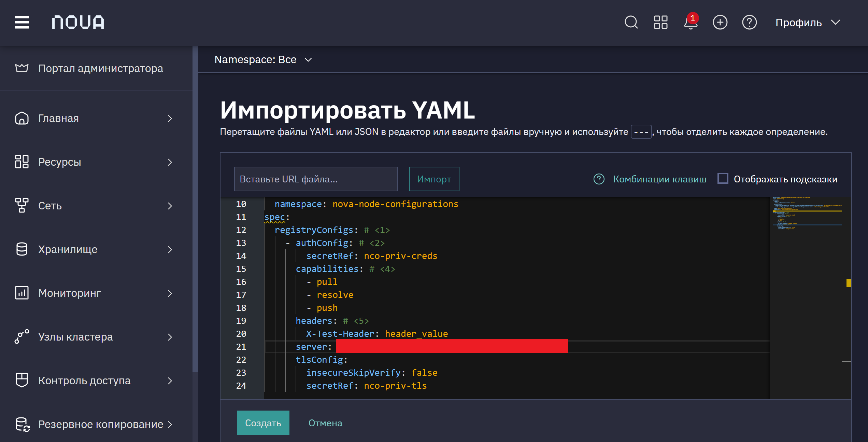Click the Создать button
868x442 pixels.
pyautogui.click(x=263, y=423)
